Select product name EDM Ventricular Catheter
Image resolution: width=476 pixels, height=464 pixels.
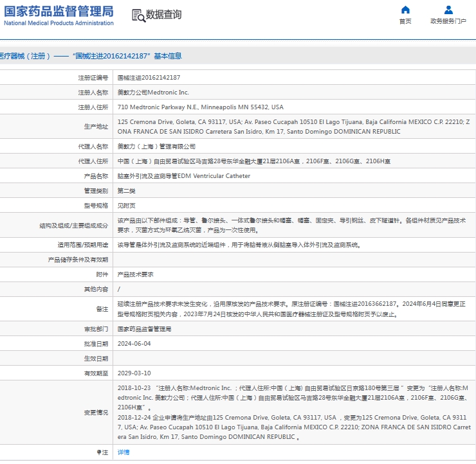pyautogui.click(x=184, y=176)
